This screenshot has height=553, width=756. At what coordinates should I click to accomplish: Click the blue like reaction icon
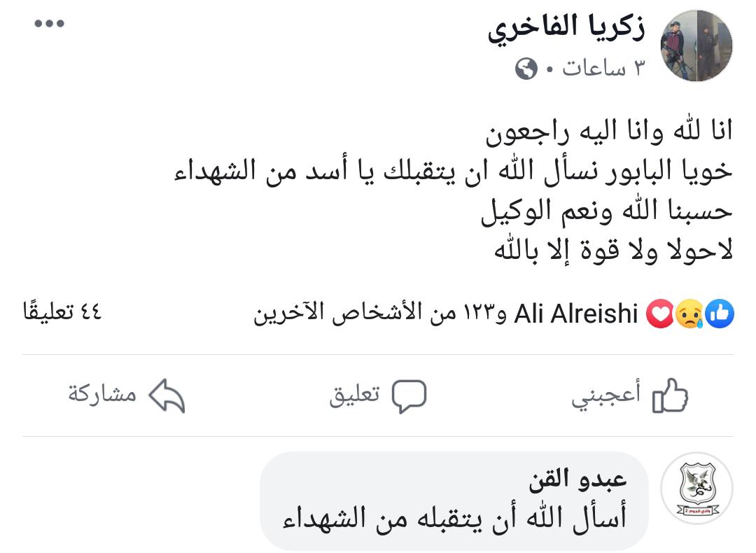[x=721, y=315]
